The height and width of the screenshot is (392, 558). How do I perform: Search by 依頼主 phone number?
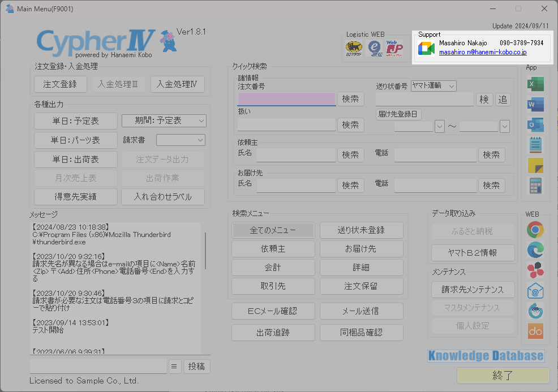pyautogui.click(x=491, y=155)
